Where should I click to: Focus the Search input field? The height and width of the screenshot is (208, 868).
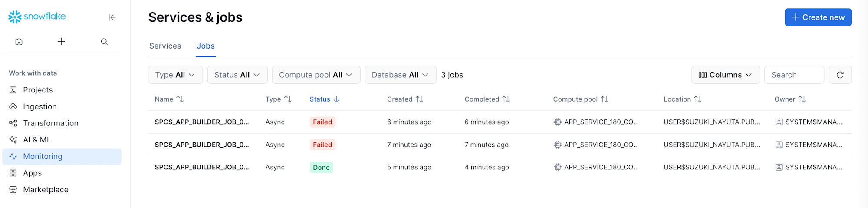794,75
